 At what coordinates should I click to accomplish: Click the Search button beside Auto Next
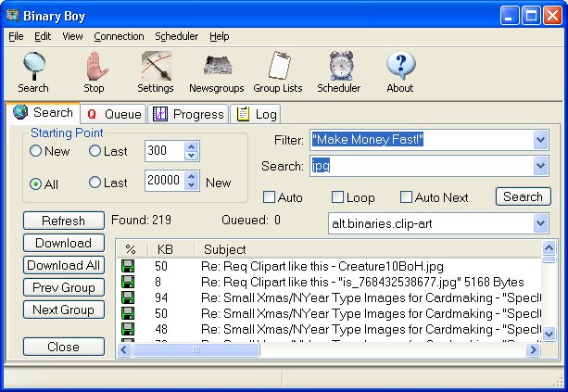[x=524, y=196]
